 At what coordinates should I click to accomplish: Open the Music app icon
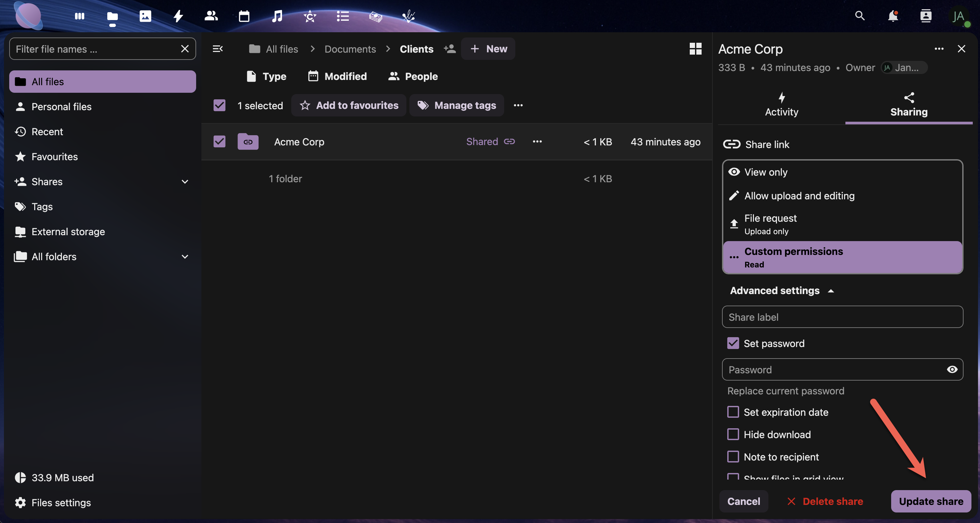277,16
